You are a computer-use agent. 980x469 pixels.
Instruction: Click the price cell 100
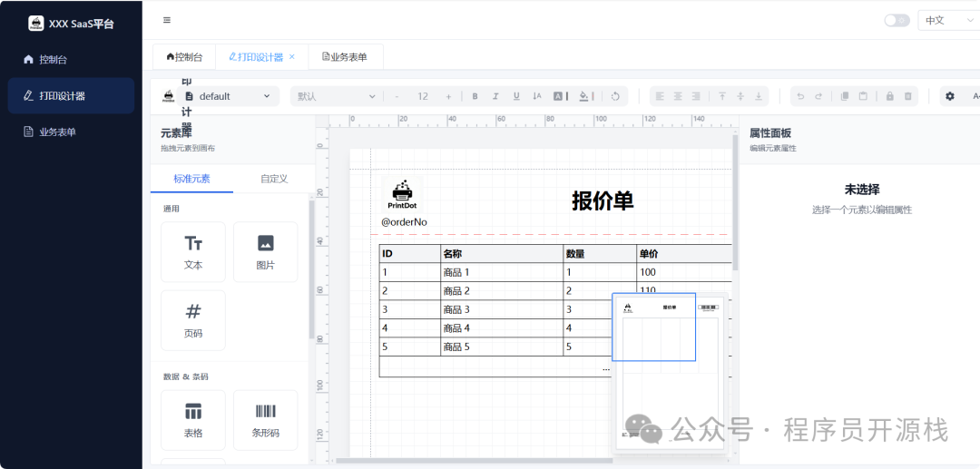click(684, 272)
